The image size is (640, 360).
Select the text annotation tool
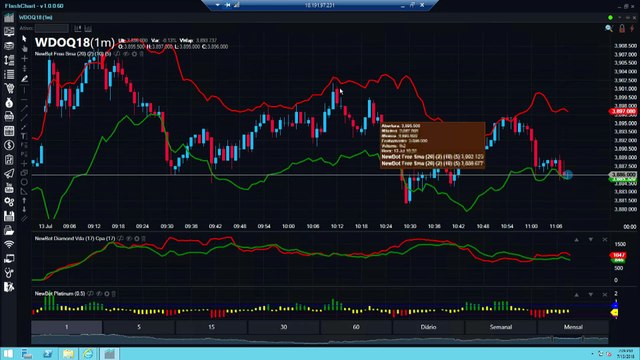[24, 136]
